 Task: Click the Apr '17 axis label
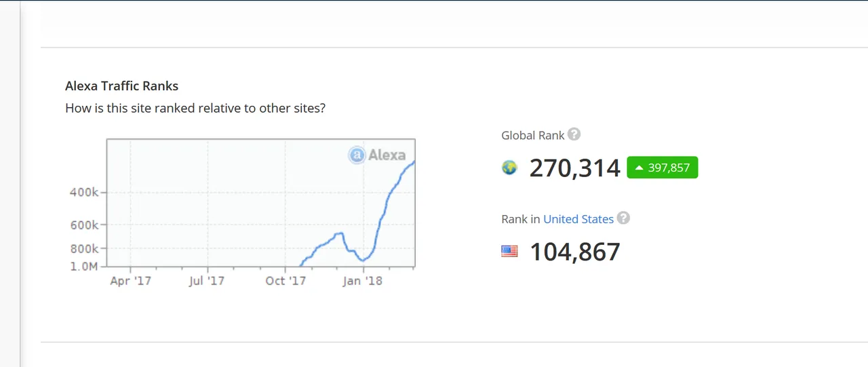(130, 281)
